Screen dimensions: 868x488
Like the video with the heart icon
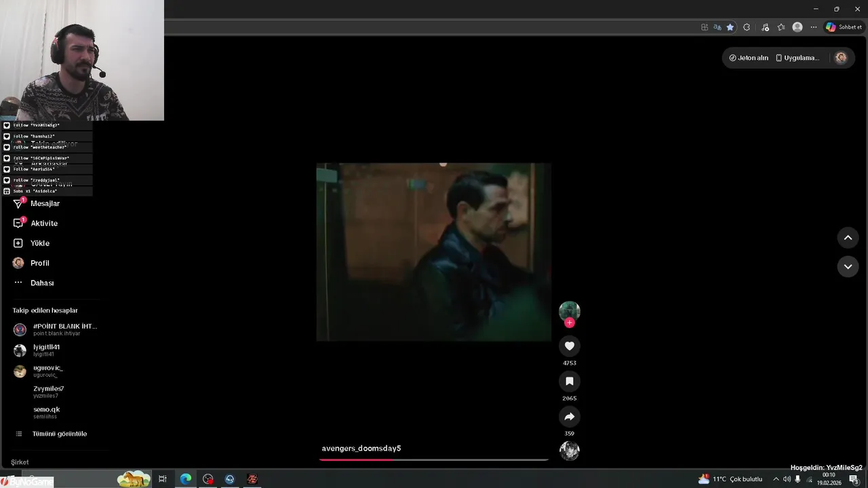coord(569,346)
